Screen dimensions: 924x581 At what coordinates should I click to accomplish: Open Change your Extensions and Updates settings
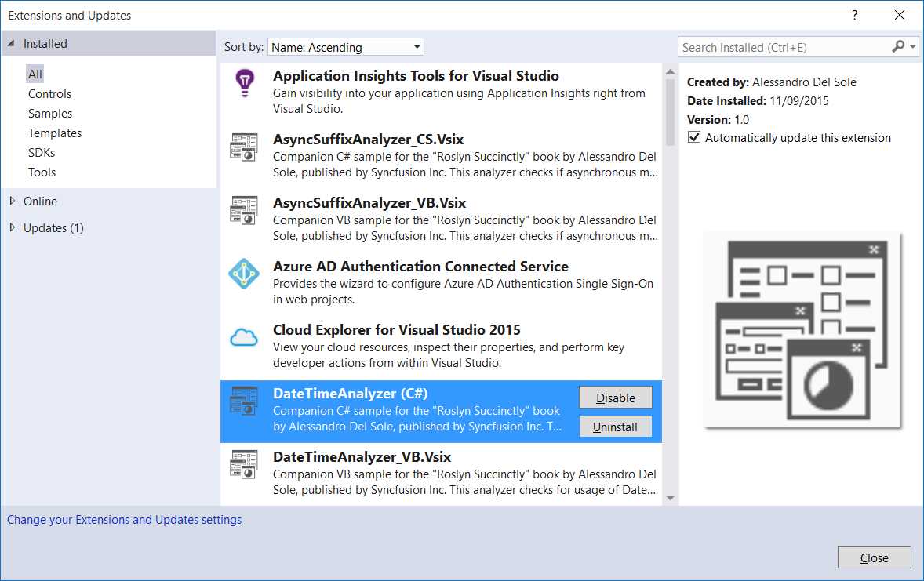point(123,519)
